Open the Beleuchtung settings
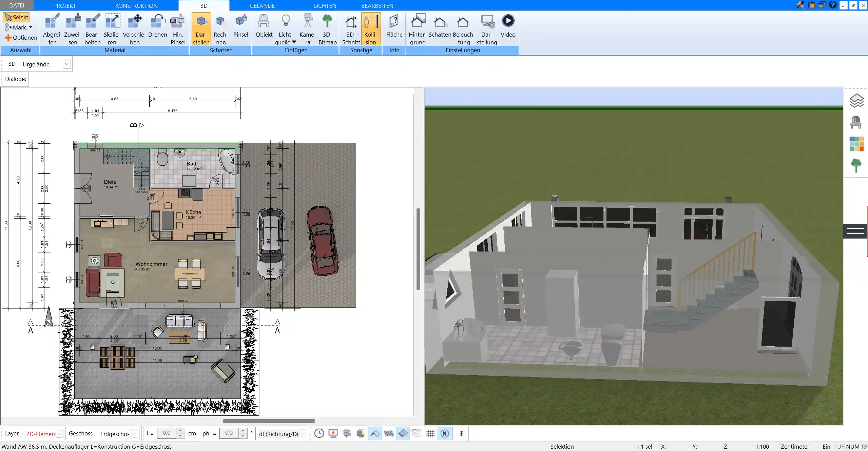The width and height of the screenshot is (868, 451). click(x=464, y=29)
